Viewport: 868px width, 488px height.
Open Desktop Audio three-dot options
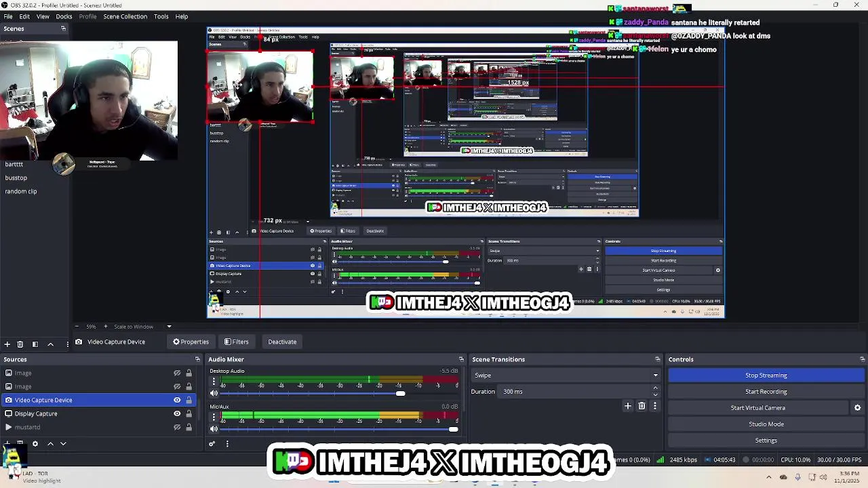(214, 382)
